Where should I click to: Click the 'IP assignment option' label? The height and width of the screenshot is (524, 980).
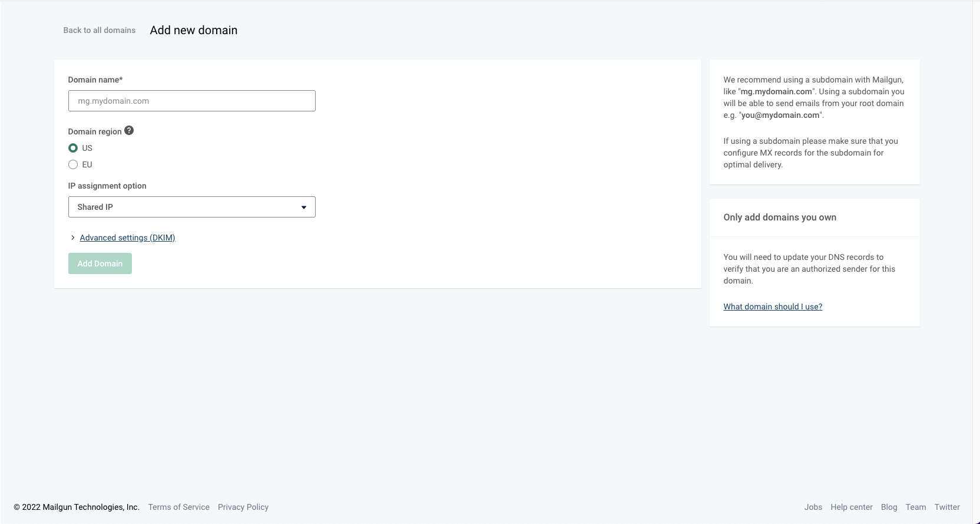[x=107, y=186]
